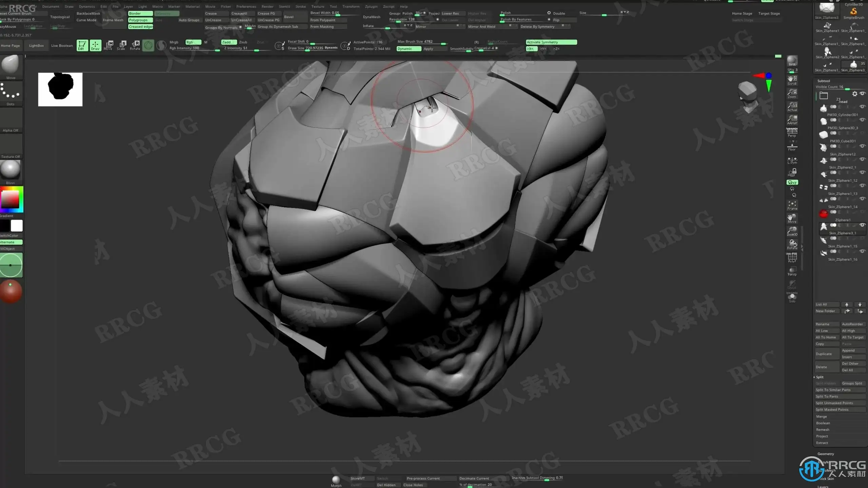Toggle the Activate Symmetry button

tap(551, 42)
